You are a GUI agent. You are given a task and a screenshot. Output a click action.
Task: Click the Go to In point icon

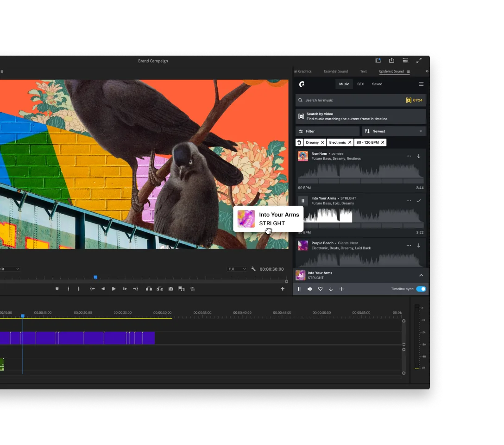93,289
